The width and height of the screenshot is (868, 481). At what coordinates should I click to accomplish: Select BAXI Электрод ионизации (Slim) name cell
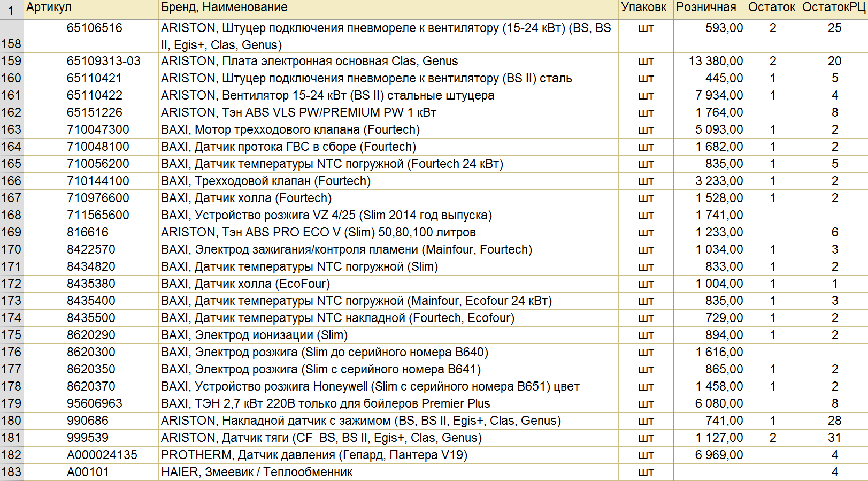[x=388, y=335]
